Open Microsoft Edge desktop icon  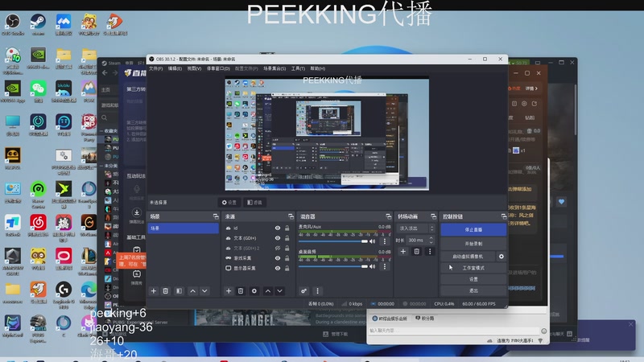point(89,294)
